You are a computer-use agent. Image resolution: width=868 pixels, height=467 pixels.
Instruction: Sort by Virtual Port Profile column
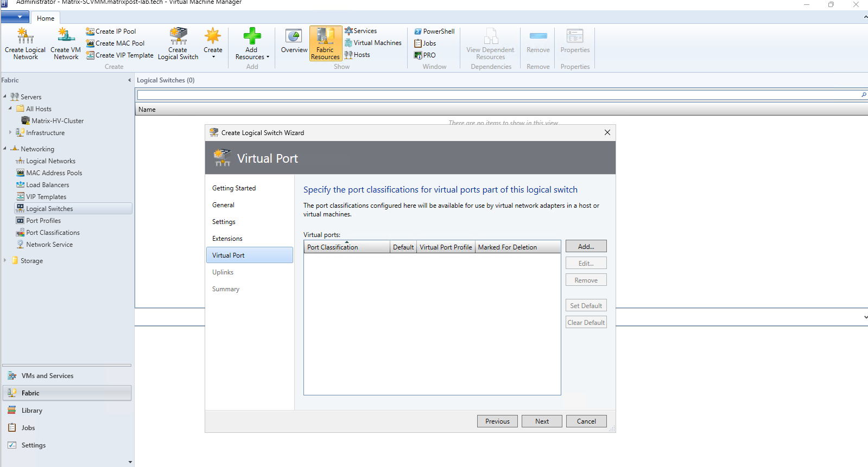pyautogui.click(x=446, y=247)
